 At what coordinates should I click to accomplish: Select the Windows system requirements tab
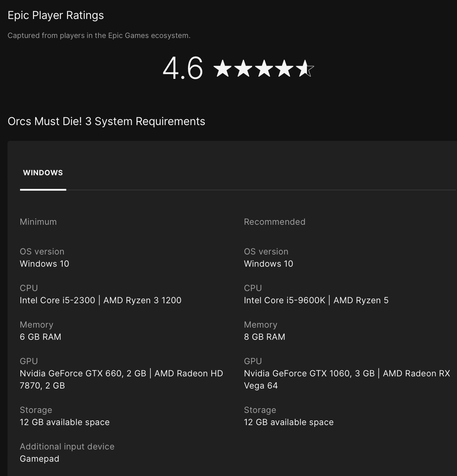coord(43,173)
